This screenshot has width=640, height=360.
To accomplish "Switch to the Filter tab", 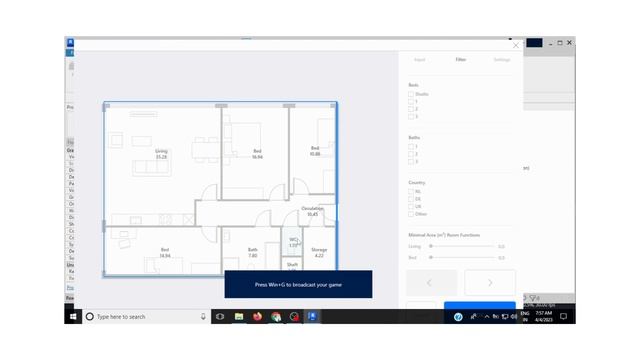I will click(x=460, y=60).
